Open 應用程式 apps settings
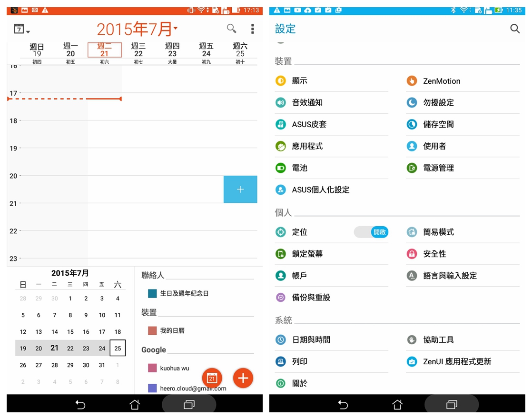Image resolution: width=532 pixels, height=419 pixels. (x=332, y=146)
